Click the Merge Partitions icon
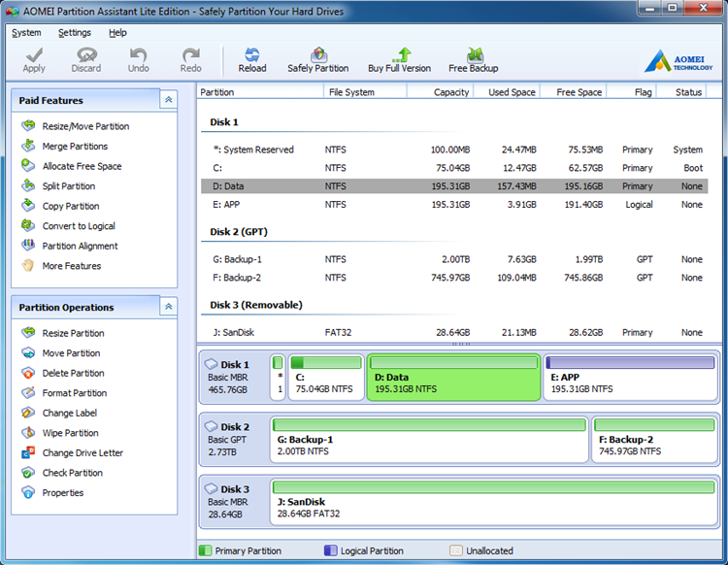 pyautogui.click(x=28, y=146)
